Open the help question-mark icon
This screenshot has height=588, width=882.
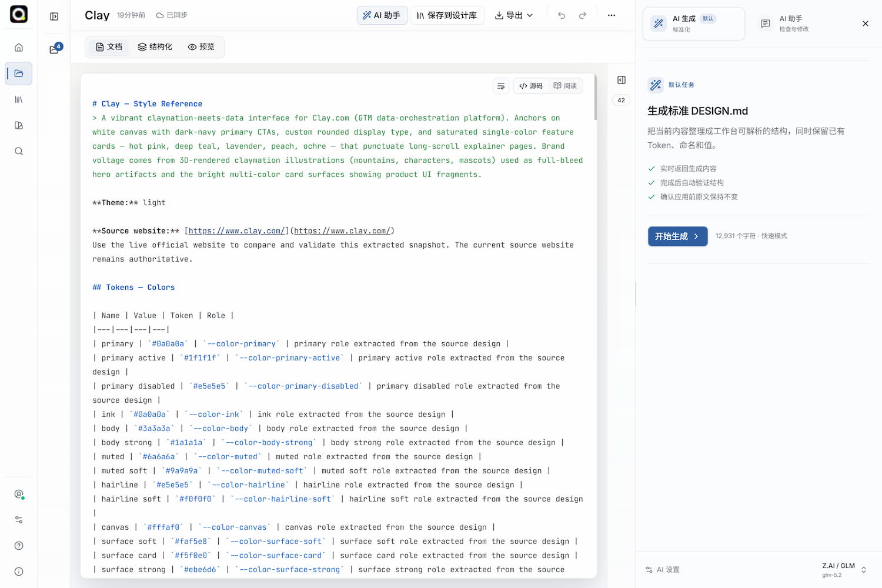coord(19,546)
